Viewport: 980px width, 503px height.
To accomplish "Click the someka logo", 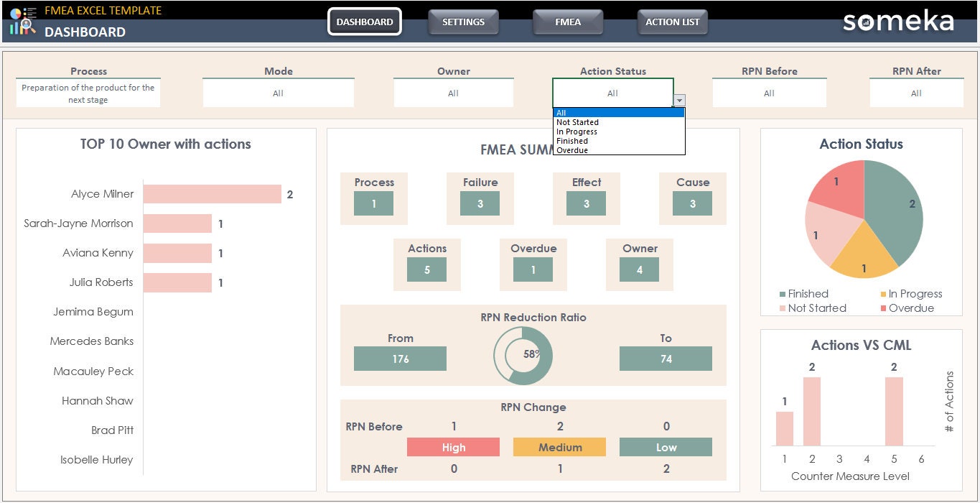I will point(898,22).
